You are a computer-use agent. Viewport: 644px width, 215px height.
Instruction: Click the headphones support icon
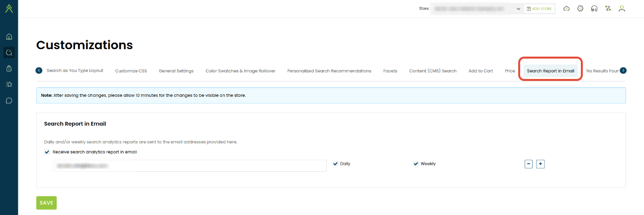[594, 9]
